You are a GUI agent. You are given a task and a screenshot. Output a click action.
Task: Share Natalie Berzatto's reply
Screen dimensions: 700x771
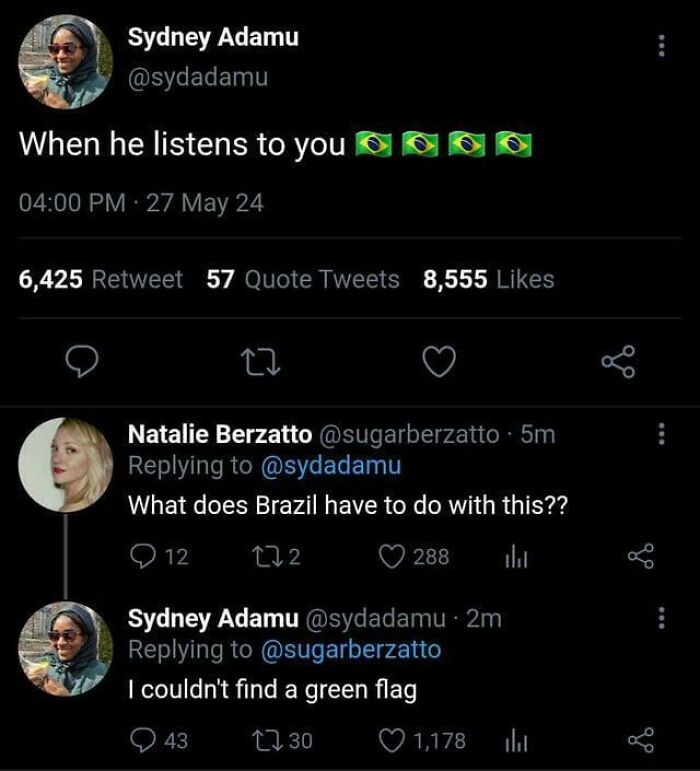coord(639,557)
